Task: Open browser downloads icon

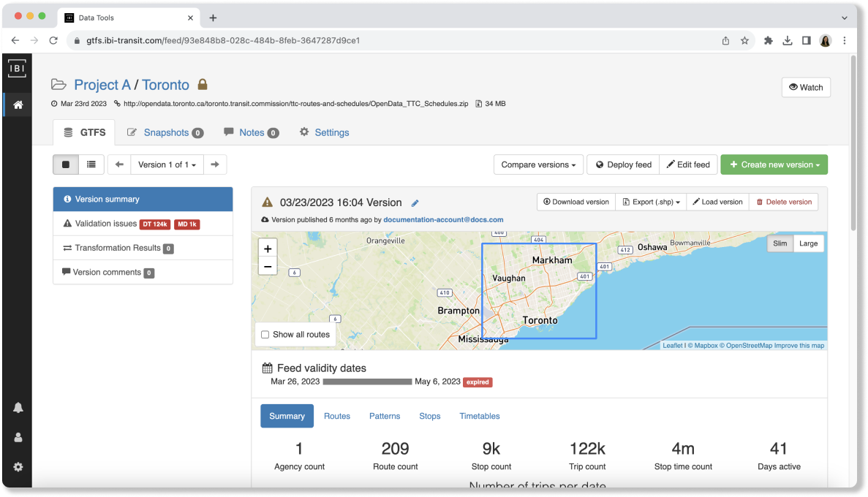Action: (x=787, y=40)
